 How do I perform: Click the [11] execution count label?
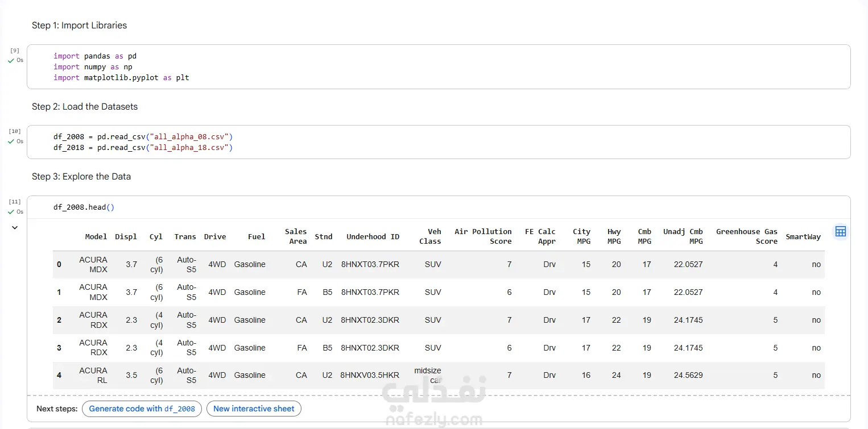coord(15,202)
